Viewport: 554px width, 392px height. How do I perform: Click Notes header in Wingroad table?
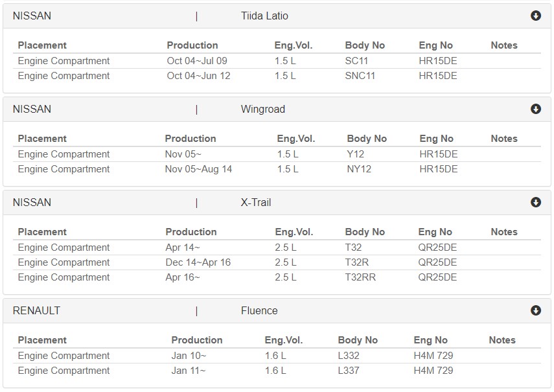pos(504,139)
